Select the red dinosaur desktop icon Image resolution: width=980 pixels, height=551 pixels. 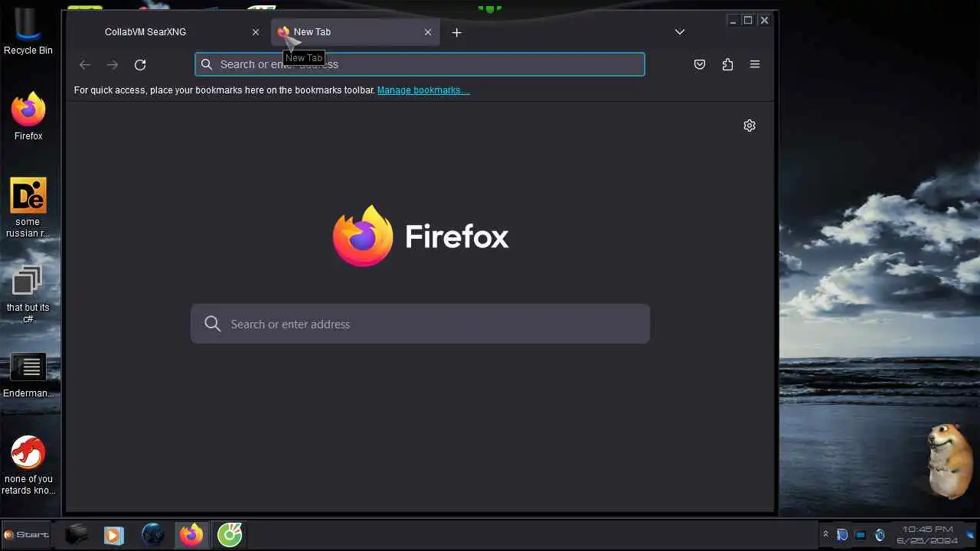(28, 465)
